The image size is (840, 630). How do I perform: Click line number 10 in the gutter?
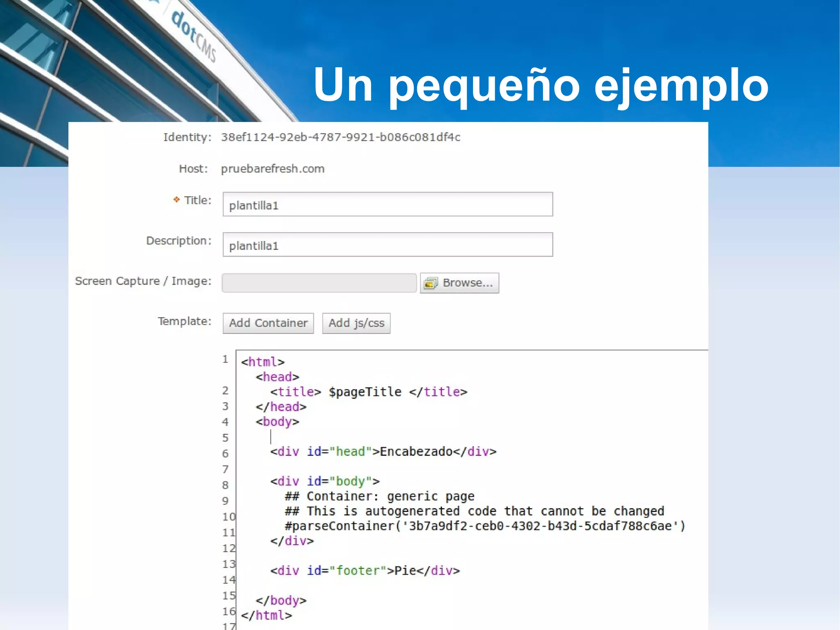pyautogui.click(x=229, y=517)
